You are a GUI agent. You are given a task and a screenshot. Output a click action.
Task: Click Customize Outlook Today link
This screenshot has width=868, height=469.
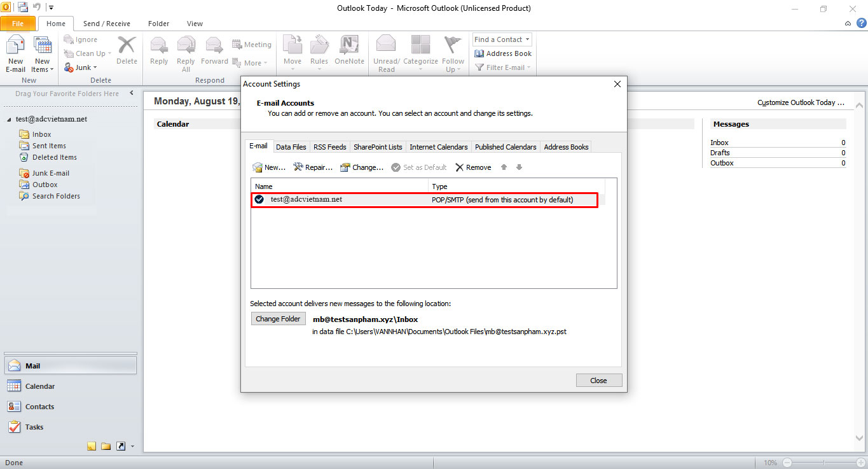pyautogui.click(x=801, y=102)
